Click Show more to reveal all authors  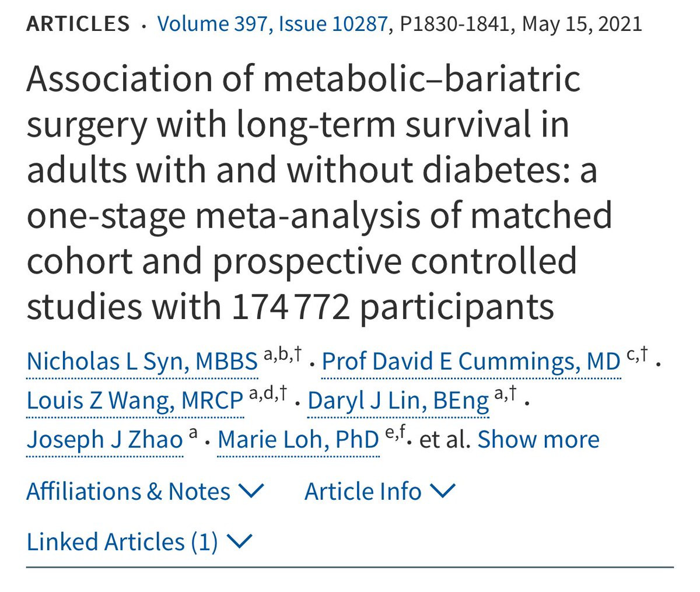tap(538, 439)
